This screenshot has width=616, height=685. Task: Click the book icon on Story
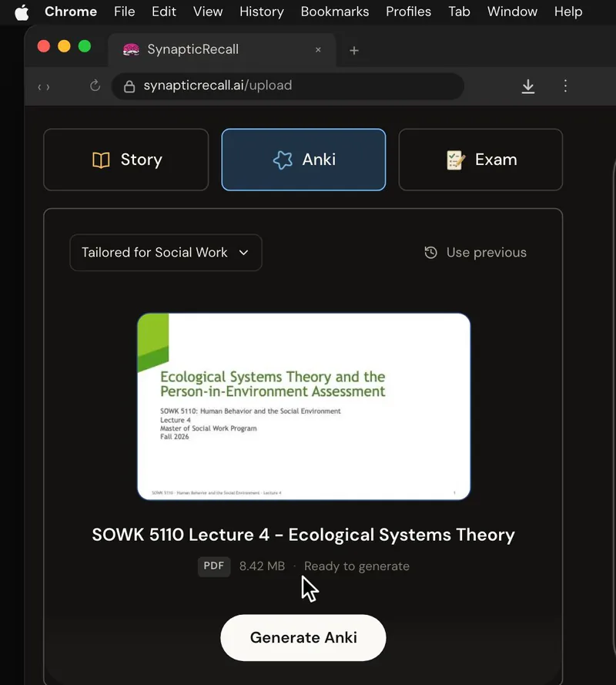pyautogui.click(x=101, y=160)
